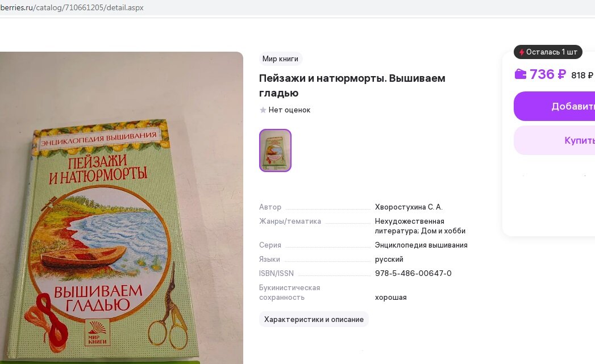The width and height of the screenshot is (595, 364).
Task: Click the discounted price 736 ₽
Action: [x=548, y=74]
